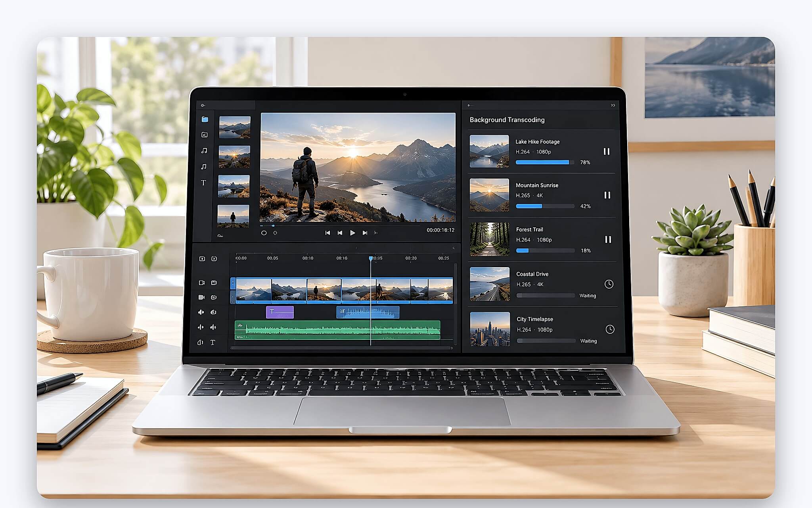Collapse the Background Transcoding panel with double chevron
The image size is (812, 508).
tap(613, 105)
